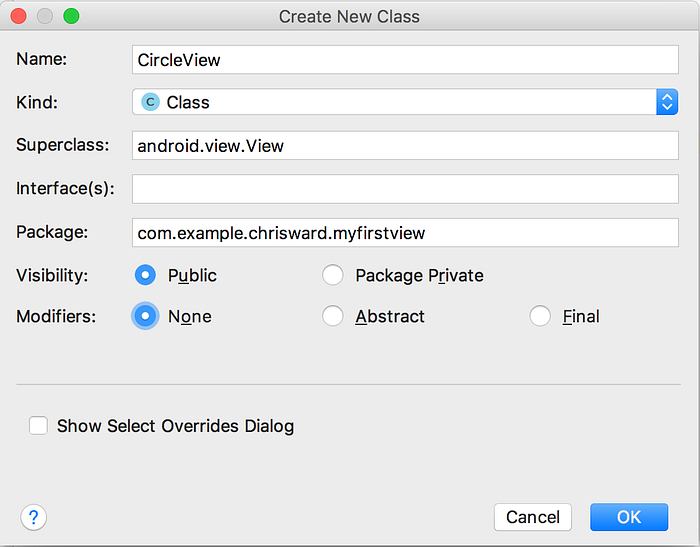Click the Package text field
Screen dimensions: 700x547
[405, 233]
